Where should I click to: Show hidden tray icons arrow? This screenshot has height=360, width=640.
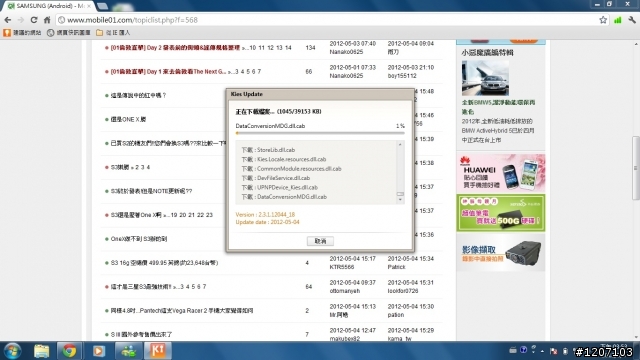pos(542,351)
